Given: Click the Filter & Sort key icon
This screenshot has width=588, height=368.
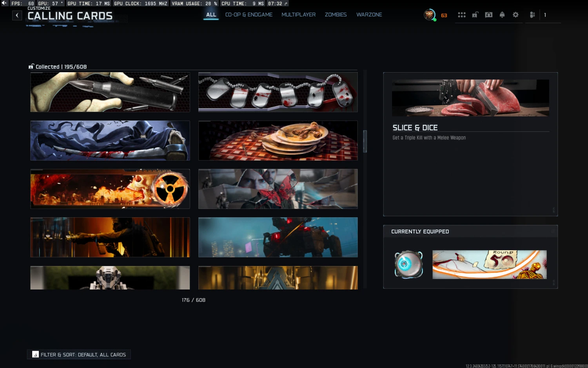Looking at the screenshot, I should tap(35, 354).
